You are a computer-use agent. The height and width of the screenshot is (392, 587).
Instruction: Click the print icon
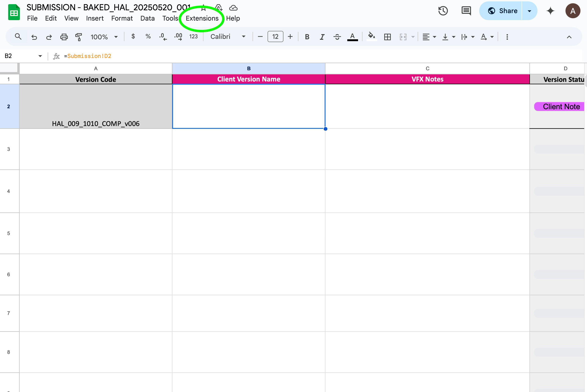(64, 37)
